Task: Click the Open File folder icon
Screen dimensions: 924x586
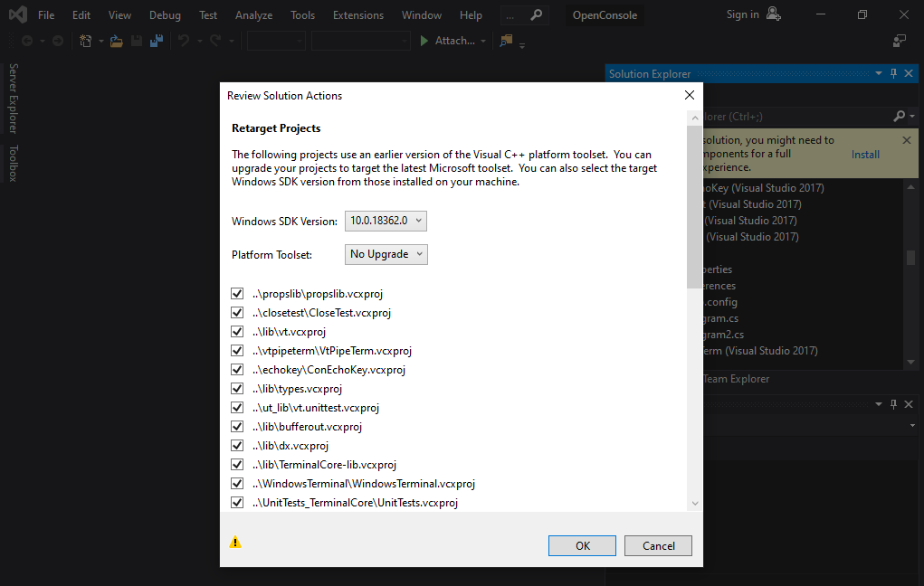Action: tap(117, 41)
